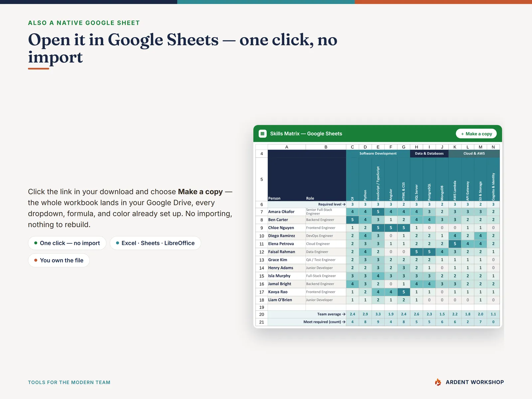Click the team average 3.3 cell
Viewport: 532px width, 399px height.
tap(378, 314)
